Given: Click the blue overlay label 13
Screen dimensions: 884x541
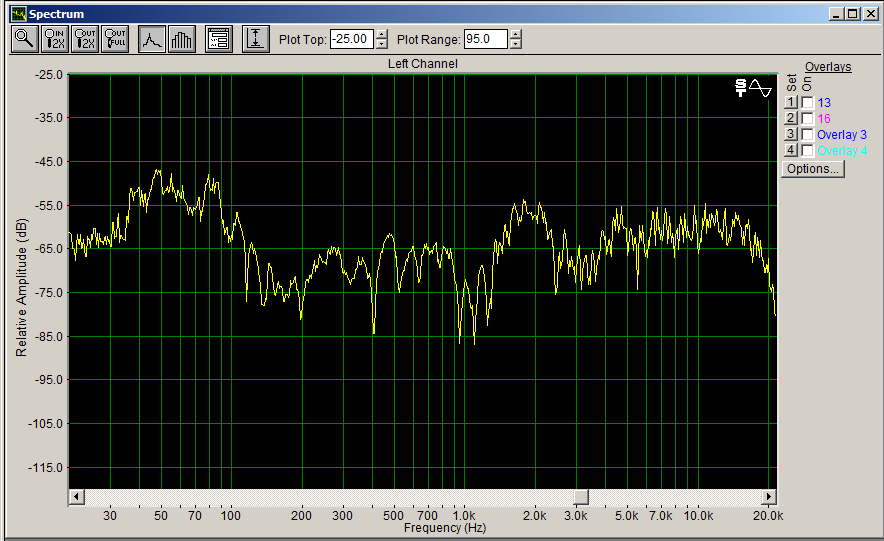Looking at the screenshot, I should click(x=824, y=103).
